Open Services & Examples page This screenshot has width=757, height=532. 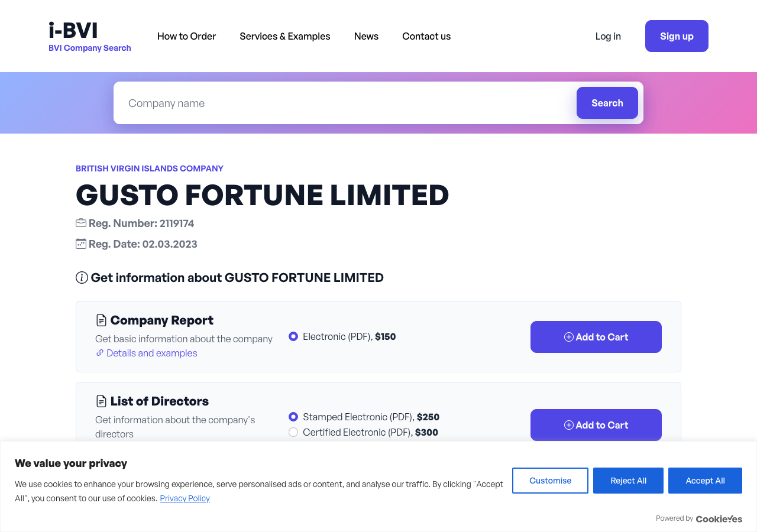coord(285,36)
